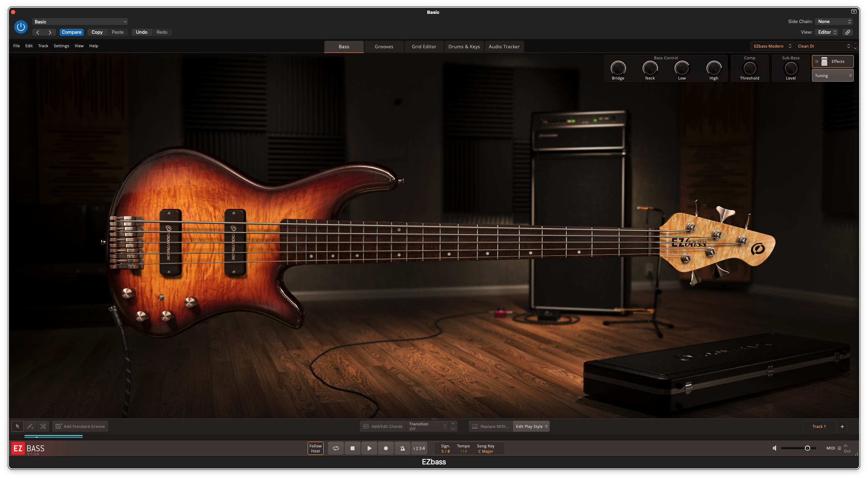Image resolution: width=868 pixels, height=479 pixels.
Task: Click the record button
Action: [386, 448]
